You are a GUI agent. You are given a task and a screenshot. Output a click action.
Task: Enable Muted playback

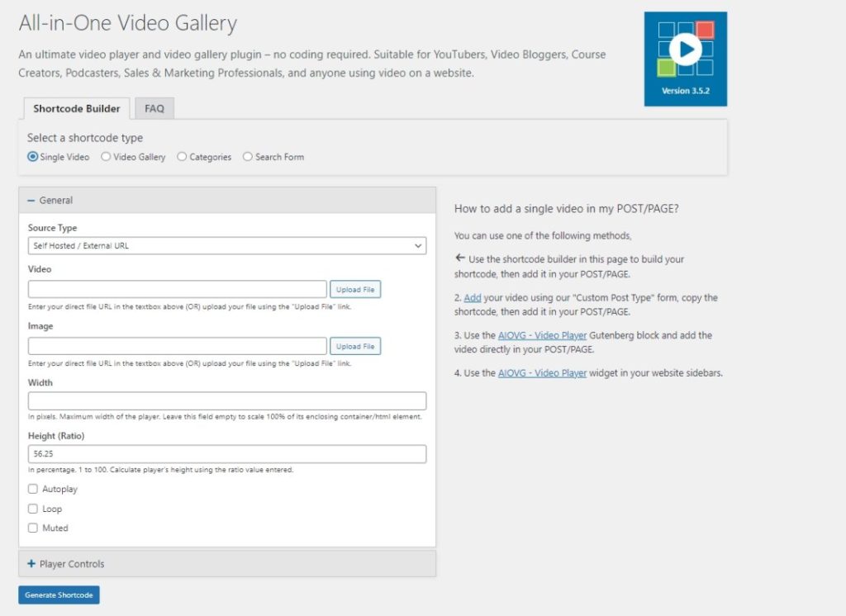pyautogui.click(x=33, y=528)
